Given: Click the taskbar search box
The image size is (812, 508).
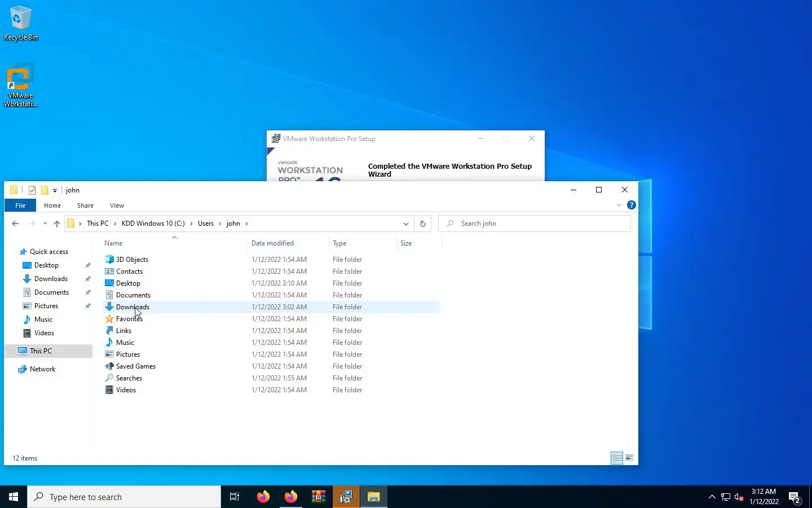Looking at the screenshot, I should 124,497.
